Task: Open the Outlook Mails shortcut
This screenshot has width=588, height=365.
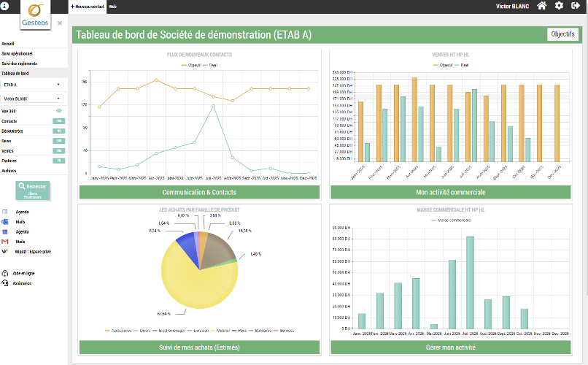Action: pos(5,221)
